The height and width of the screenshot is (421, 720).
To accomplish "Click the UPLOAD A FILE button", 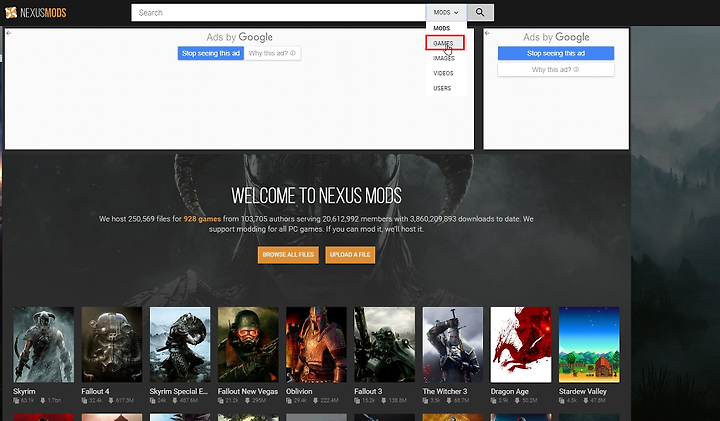I will 350,255.
